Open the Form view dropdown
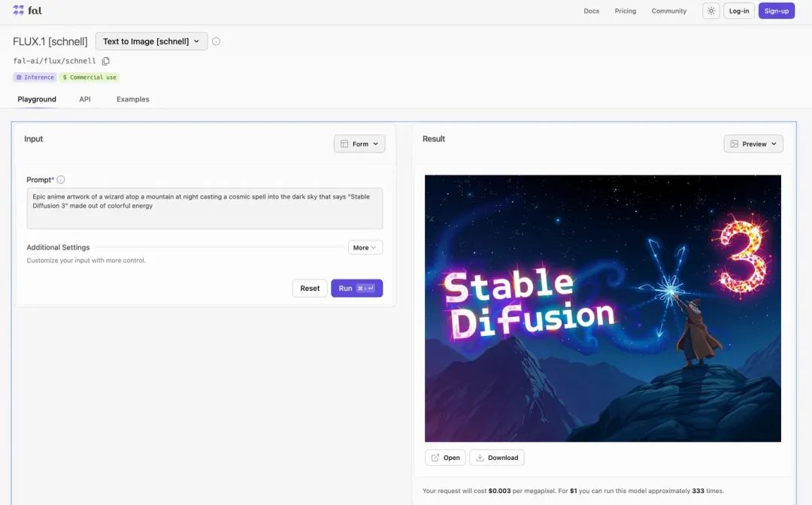Screen dimensions: 812x505 (359, 144)
